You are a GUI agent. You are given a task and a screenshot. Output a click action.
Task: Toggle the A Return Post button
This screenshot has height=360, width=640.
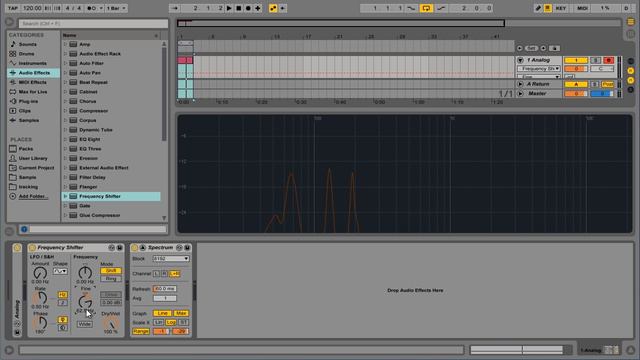(x=607, y=84)
